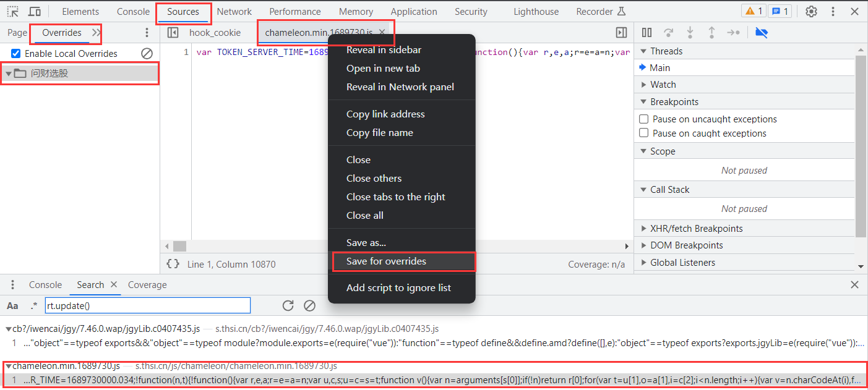Refresh the search results
868x390 pixels.
[x=288, y=305]
